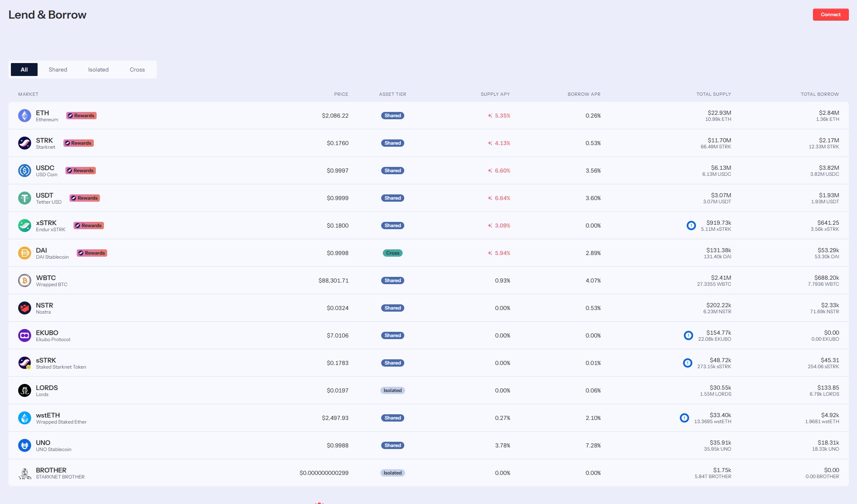Select the EKUBO Protocol icon
This screenshot has width=857, height=504.
coord(24,335)
